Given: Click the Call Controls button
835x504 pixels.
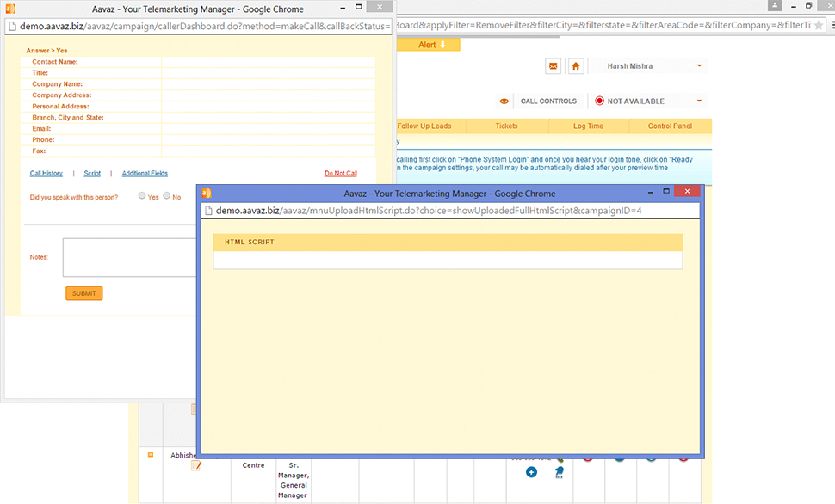Looking at the screenshot, I should 548,101.
